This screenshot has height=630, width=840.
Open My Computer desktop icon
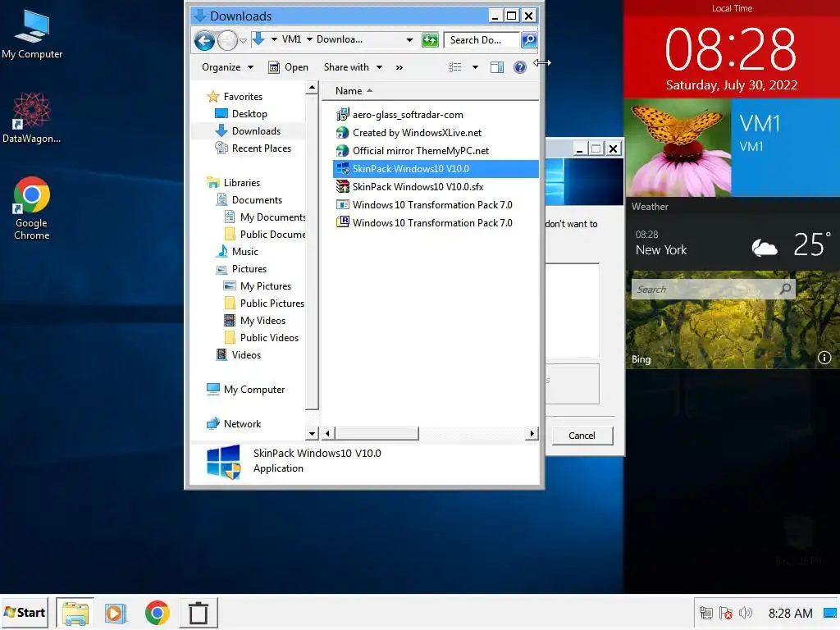pyautogui.click(x=32, y=33)
